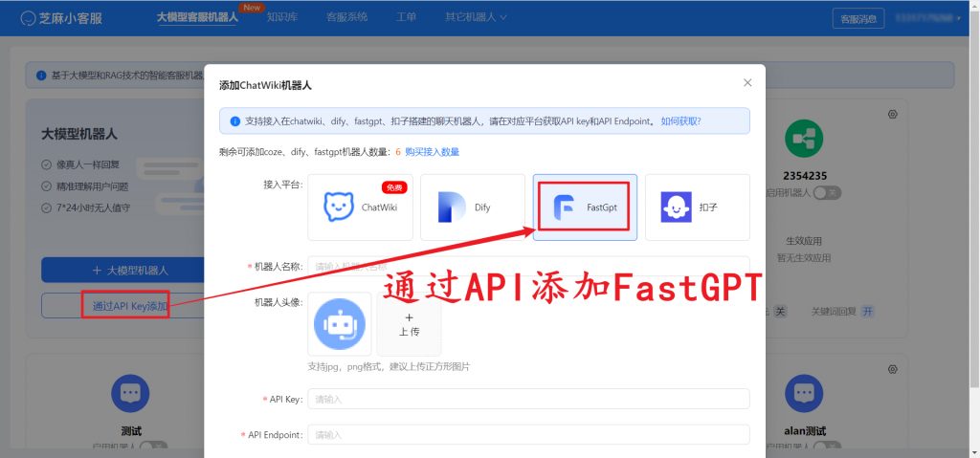Open settings gear of 2354235 robot card
The width and height of the screenshot is (980, 458).
pos(893,115)
